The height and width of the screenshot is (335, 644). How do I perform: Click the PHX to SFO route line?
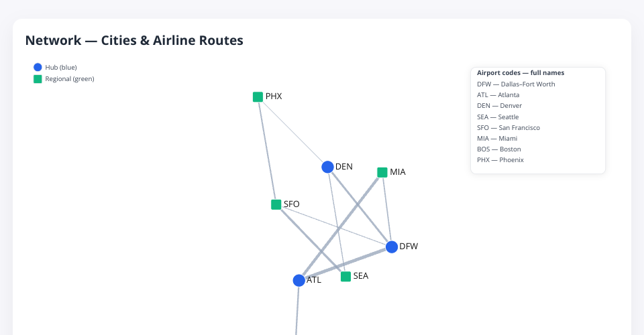tap(266, 150)
